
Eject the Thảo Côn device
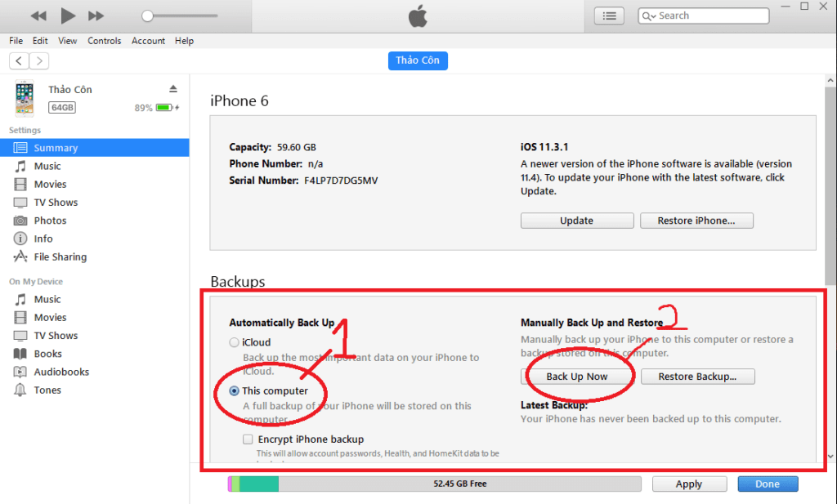(173, 88)
